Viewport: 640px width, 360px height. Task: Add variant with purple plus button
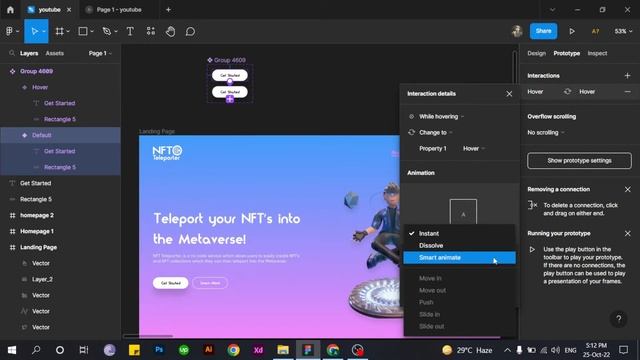pyautogui.click(x=230, y=99)
